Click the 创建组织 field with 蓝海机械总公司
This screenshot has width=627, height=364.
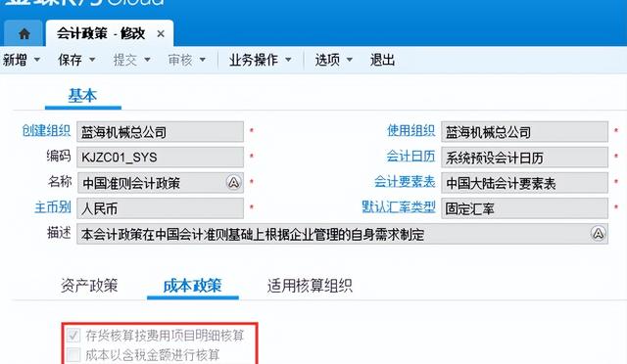(x=161, y=132)
